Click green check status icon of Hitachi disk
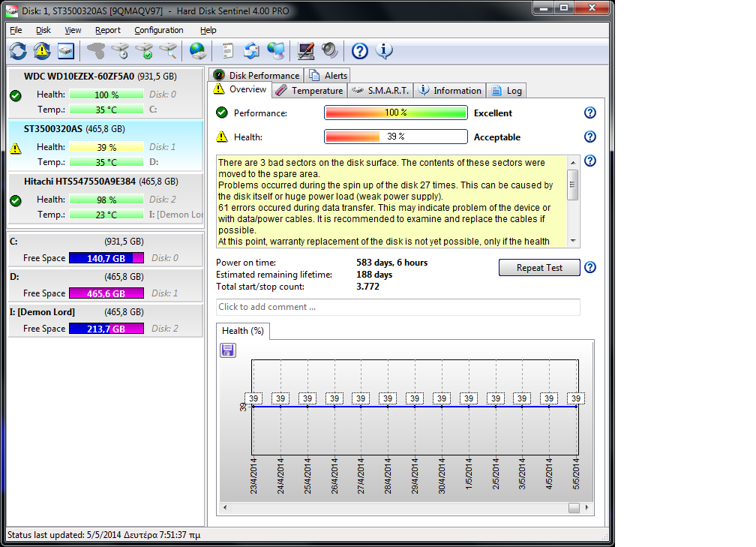 tap(16, 200)
